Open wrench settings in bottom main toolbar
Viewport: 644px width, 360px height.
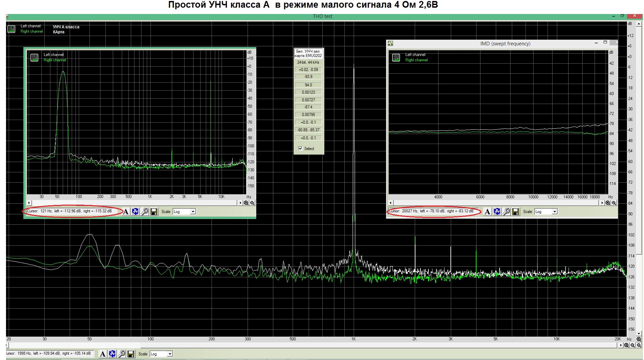pos(121,354)
